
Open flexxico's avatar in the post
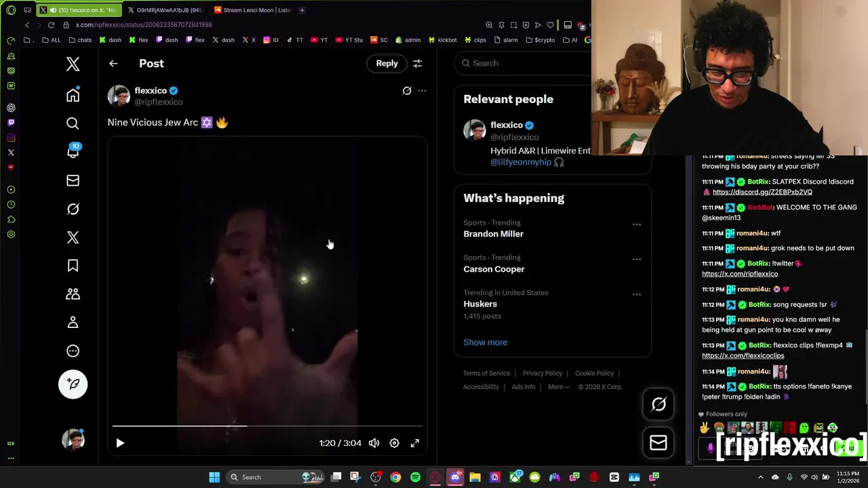[118, 96]
